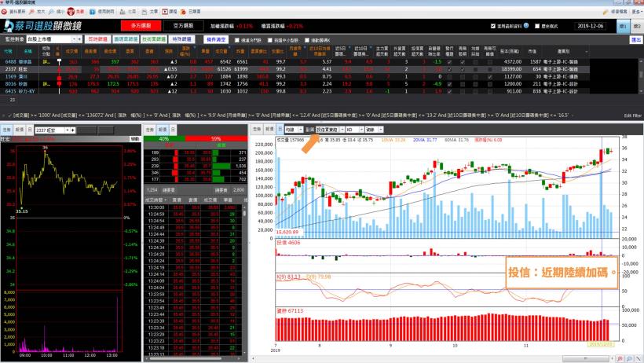
Task: Click the checkmark icon before the filter expression
Action: (10, 115)
